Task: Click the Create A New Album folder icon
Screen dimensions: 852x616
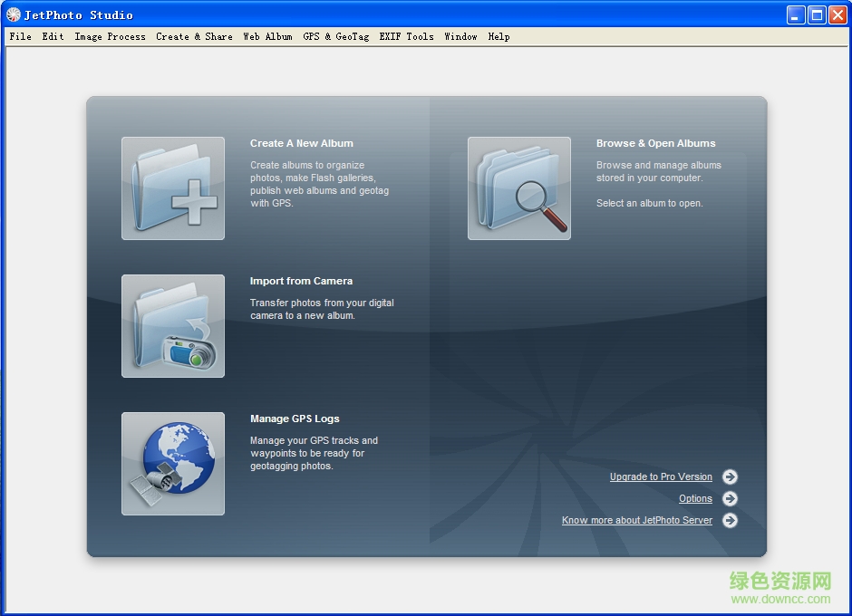Action: [x=173, y=188]
